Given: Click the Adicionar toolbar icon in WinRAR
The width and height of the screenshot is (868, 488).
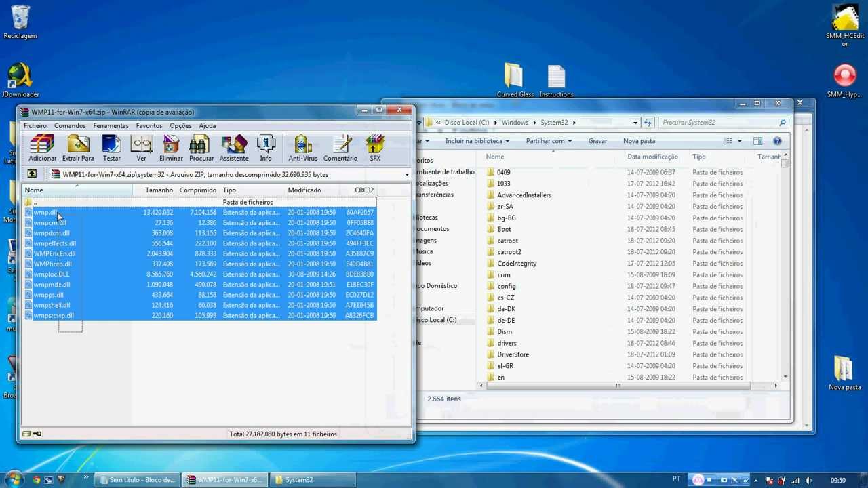Looking at the screenshot, I should pos(42,148).
